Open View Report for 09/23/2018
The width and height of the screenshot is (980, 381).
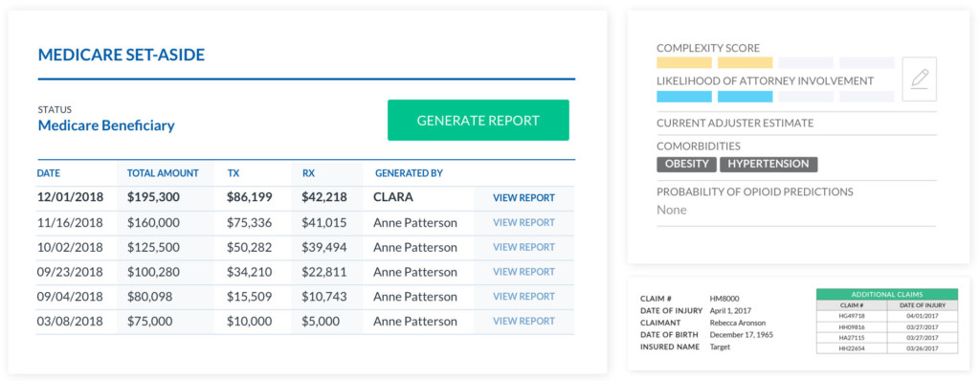(523, 272)
